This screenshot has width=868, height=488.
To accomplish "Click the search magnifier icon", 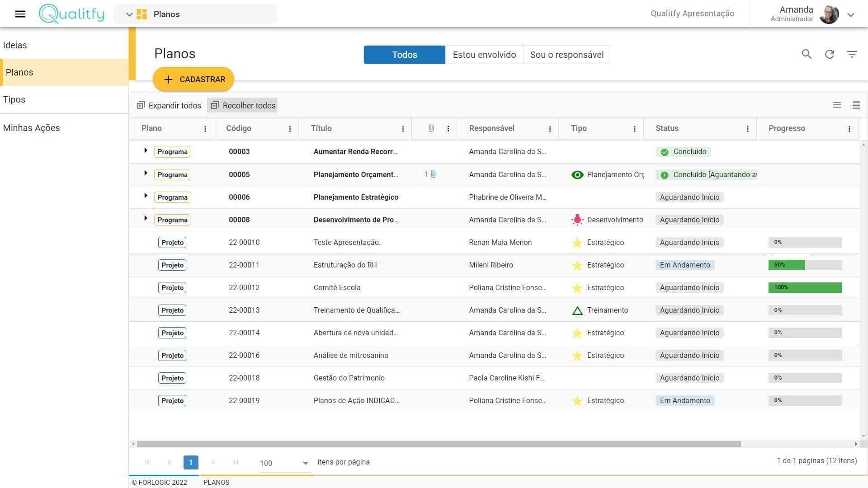I will pyautogui.click(x=807, y=55).
